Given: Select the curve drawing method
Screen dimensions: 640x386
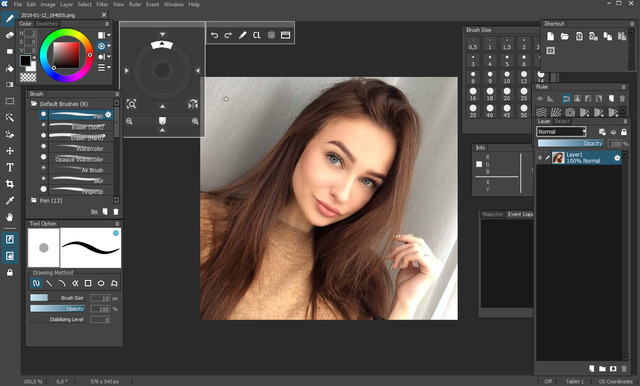Looking at the screenshot, I should point(62,283).
